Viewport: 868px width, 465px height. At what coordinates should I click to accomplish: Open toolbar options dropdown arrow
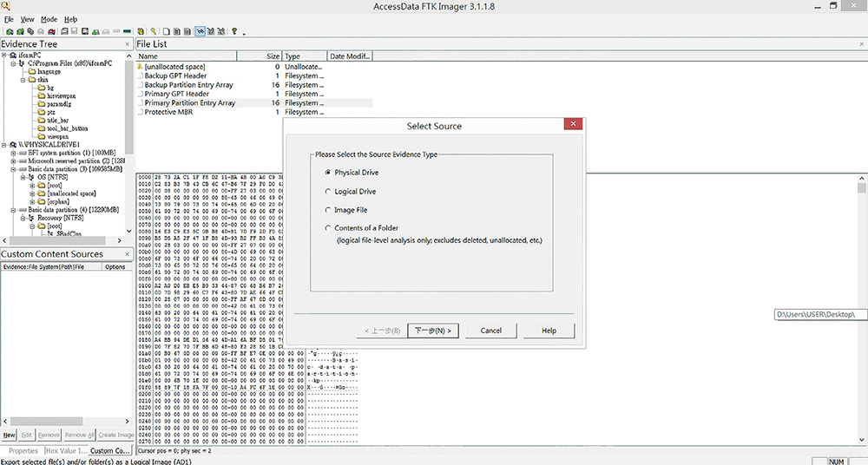click(x=244, y=34)
